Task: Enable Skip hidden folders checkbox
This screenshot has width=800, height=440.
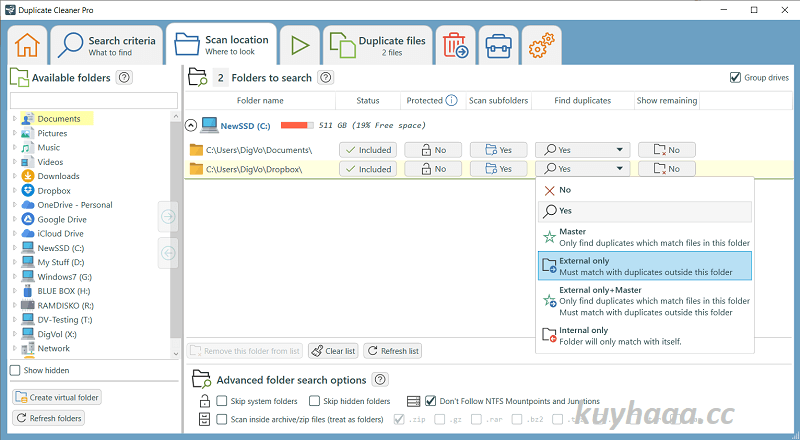Action: pos(314,401)
